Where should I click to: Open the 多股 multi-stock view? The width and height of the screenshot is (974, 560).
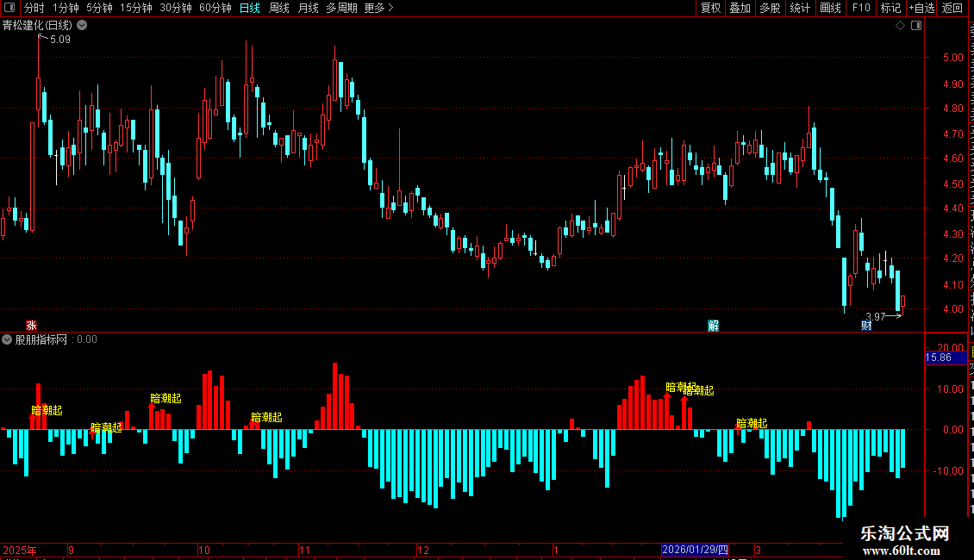(770, 8)
